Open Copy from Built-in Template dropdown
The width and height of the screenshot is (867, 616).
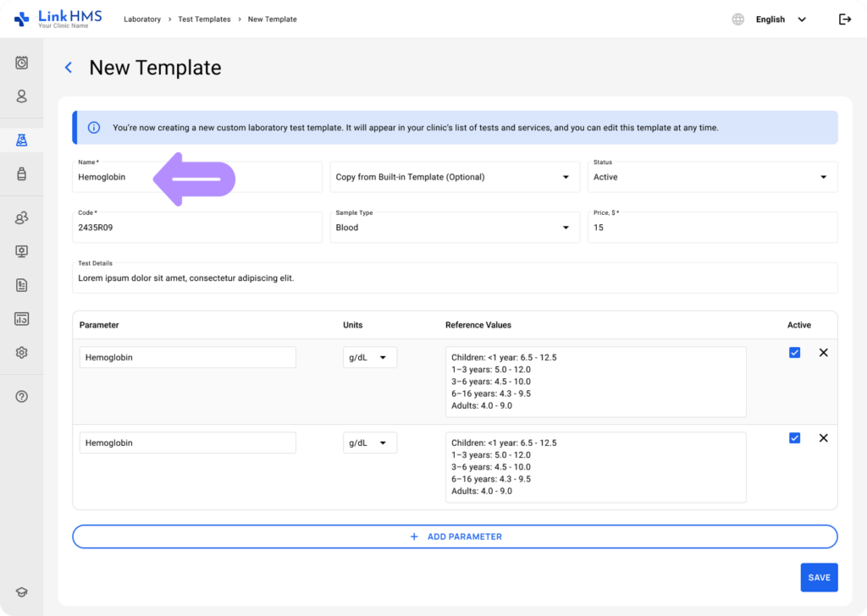coord(455,177)
